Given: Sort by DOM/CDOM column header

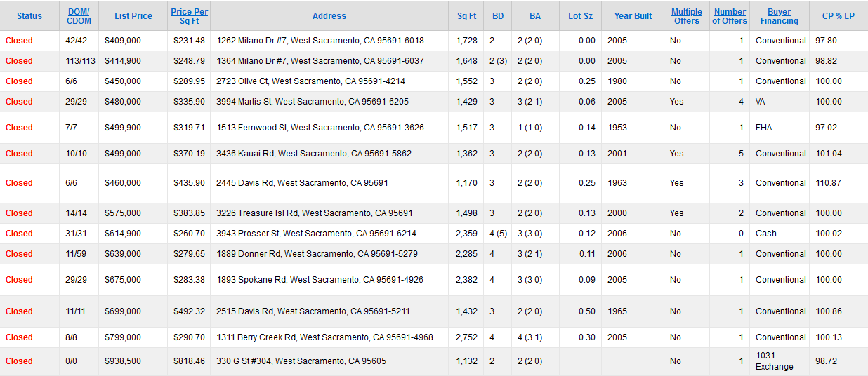Looking at the screenshot, I should (79, 16).
